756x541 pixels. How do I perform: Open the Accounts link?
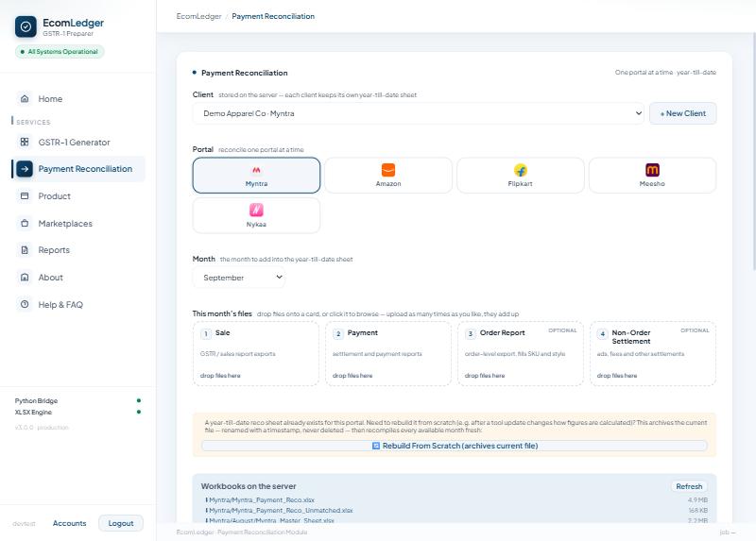[x=69, y=523]
